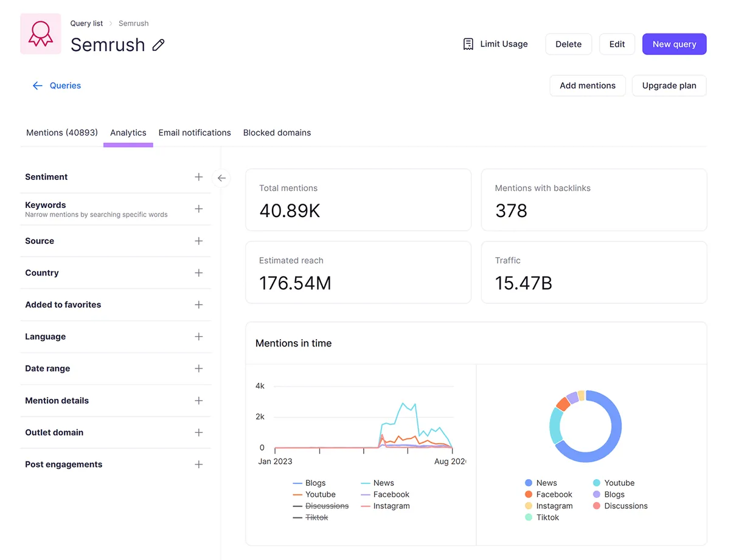Click the Semrush breadcrumb item
The image size is (730, 560).
coord(134,23)
